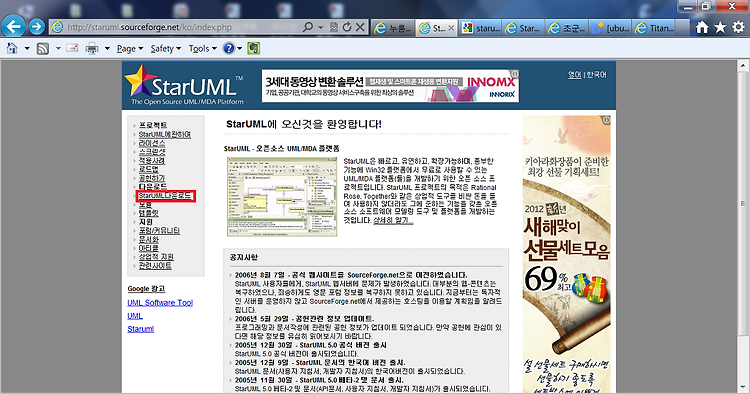Switch to the [ubu... tab
This screenshot has height=394, width=750.
[x=610, y=28]
